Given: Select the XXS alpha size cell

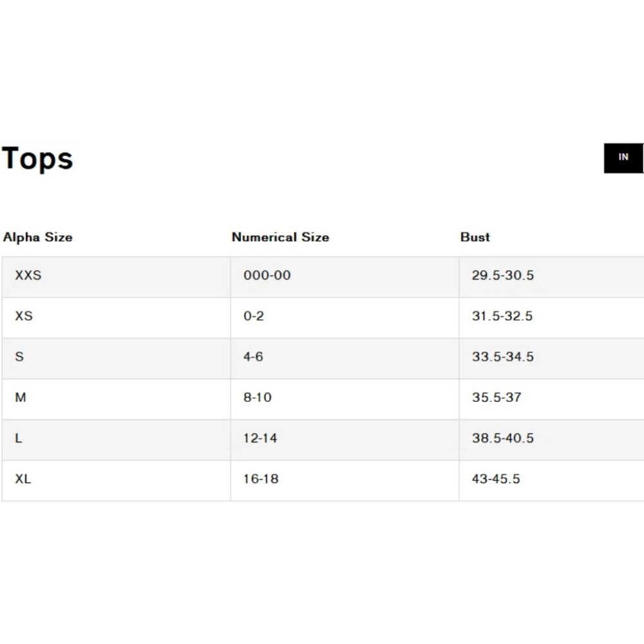Looking at the screenshot, I should (116, 277).
